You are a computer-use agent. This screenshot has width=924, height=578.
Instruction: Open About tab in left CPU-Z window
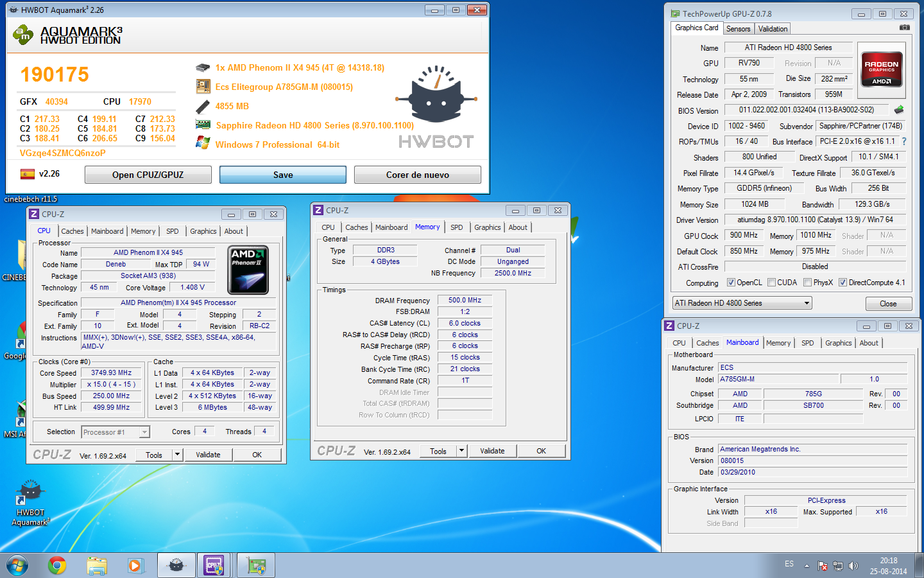point(234,231)
